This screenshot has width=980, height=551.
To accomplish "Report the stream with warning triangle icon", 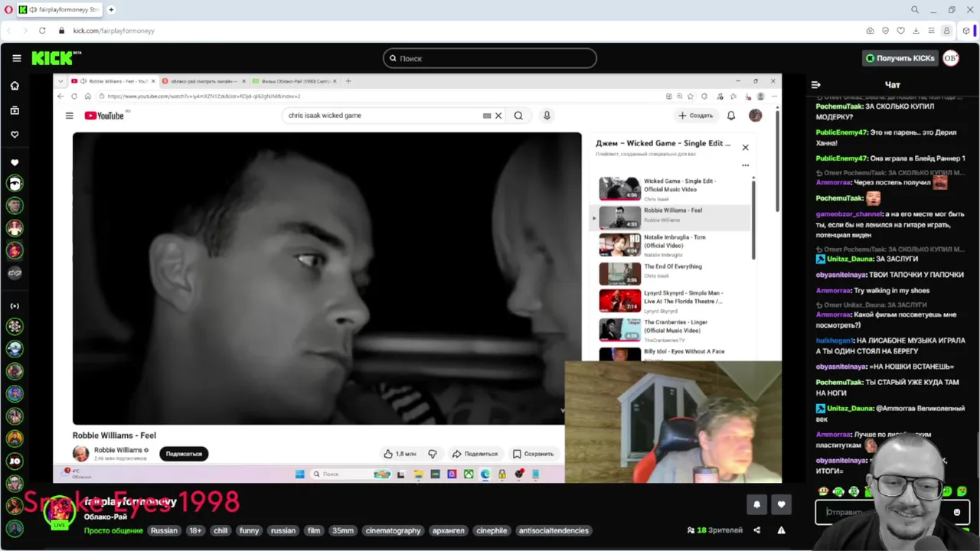I will coord(781,530).
